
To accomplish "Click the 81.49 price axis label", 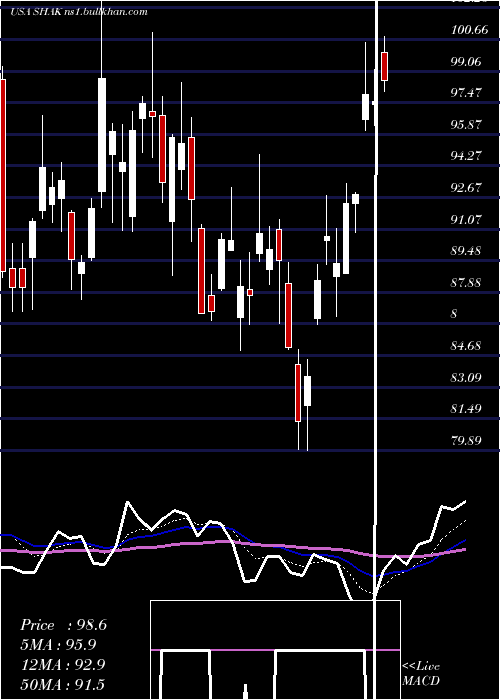I will click(x=466, y=409).
